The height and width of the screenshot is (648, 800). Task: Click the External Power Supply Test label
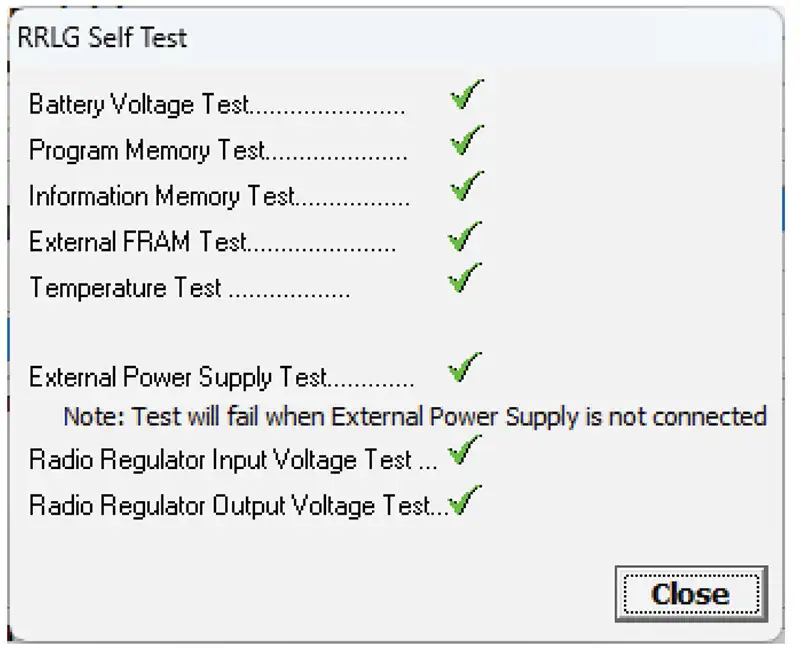point(178,378)
